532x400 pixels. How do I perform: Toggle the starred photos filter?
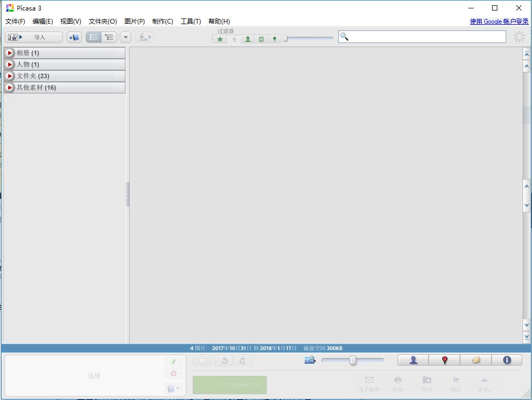[x=220, y=39]
